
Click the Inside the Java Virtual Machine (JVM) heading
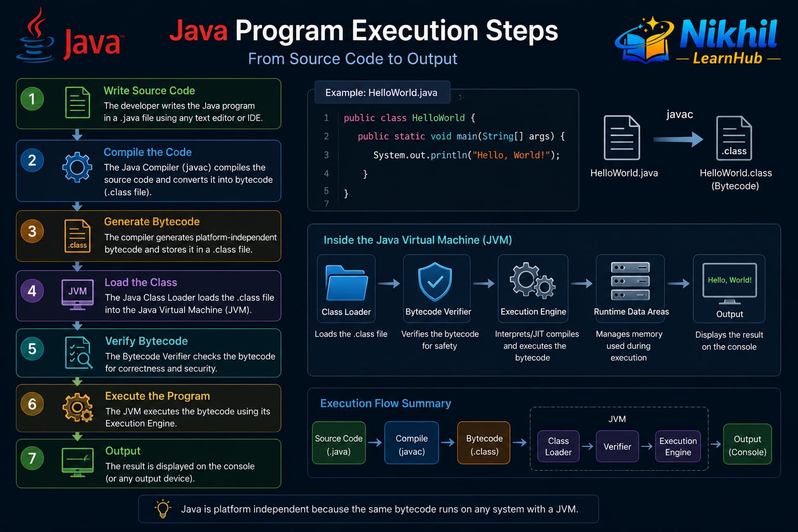pyautogui.click(x=418, y=240)
